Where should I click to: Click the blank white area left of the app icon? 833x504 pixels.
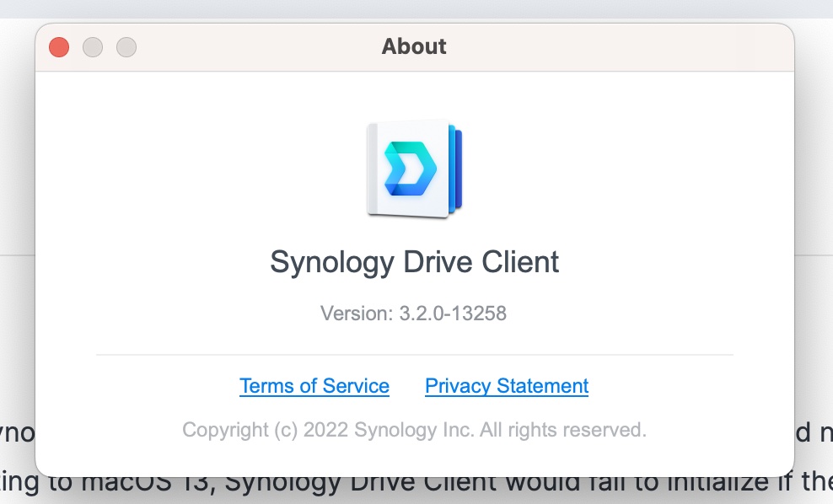click(211, 169)
